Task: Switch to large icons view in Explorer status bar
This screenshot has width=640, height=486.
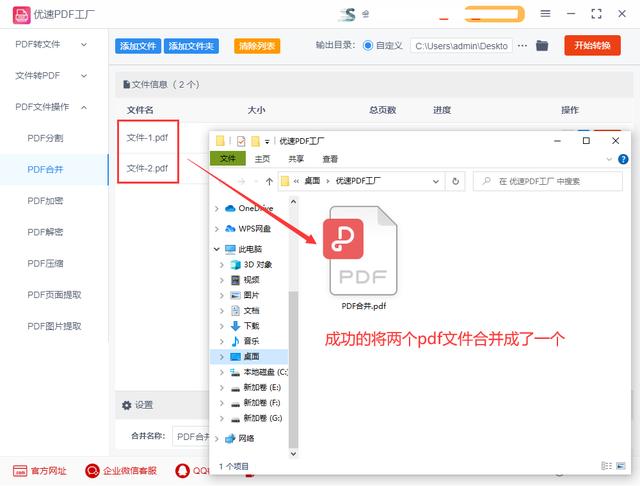Action: (x=621, y=466)
